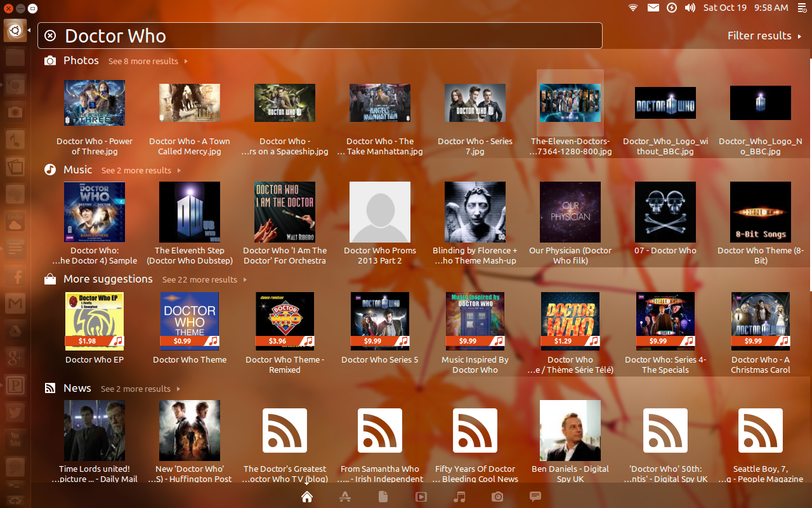Switch to the Social messages lens
This screenshot has height=508, width=812.
click(x=535, y=497)
